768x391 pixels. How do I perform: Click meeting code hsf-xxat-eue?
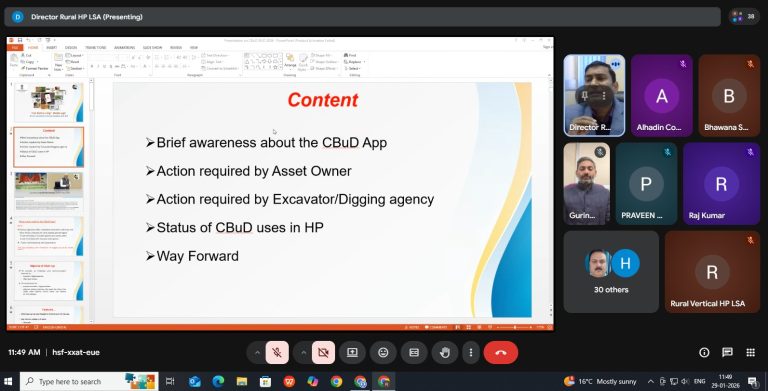click(x=76, y=352)
